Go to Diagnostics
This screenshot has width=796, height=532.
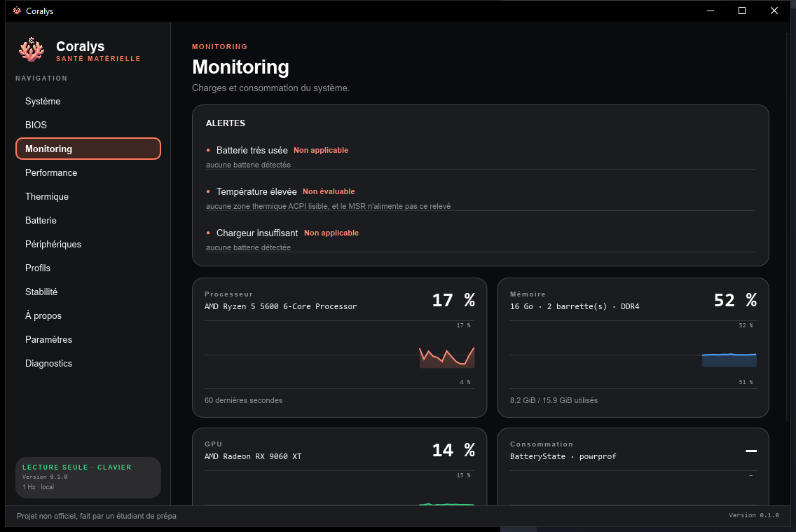point(88,364)
